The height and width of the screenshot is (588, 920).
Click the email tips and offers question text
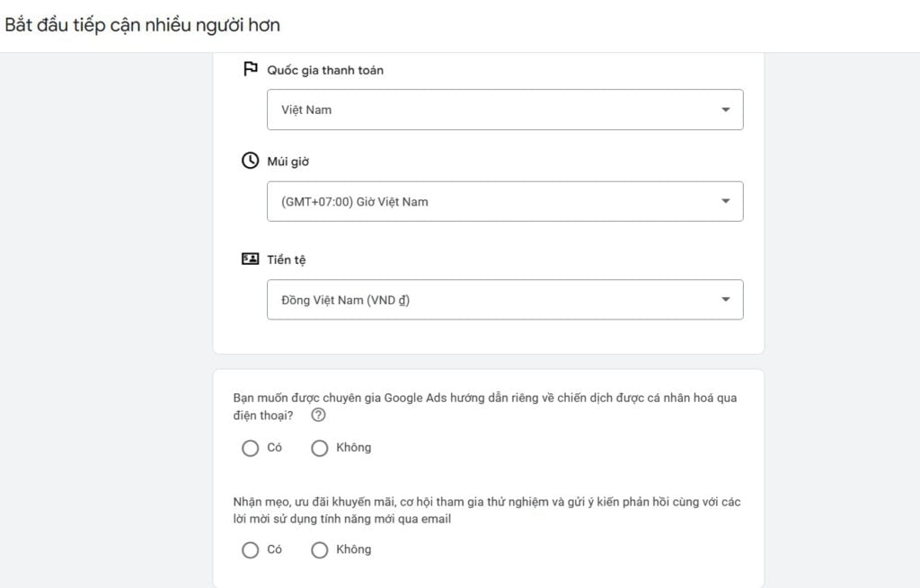[x=486, y=510]
